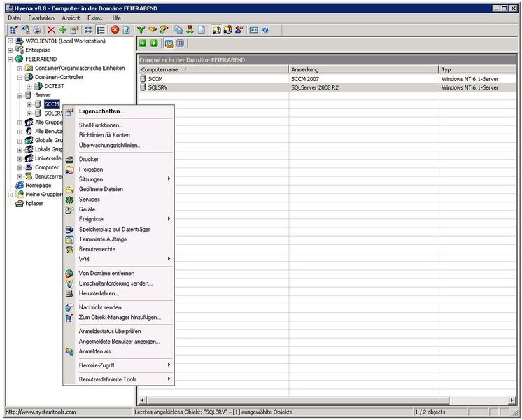Viewport: 522px width, 420px height.
Task: Choose Nachricht senden...
Action: point(118,307)
